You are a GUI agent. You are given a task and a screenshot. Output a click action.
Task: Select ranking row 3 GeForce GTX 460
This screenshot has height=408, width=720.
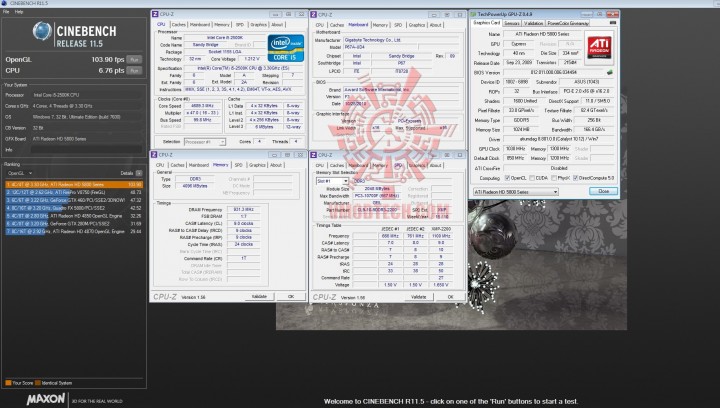[74, 200]
